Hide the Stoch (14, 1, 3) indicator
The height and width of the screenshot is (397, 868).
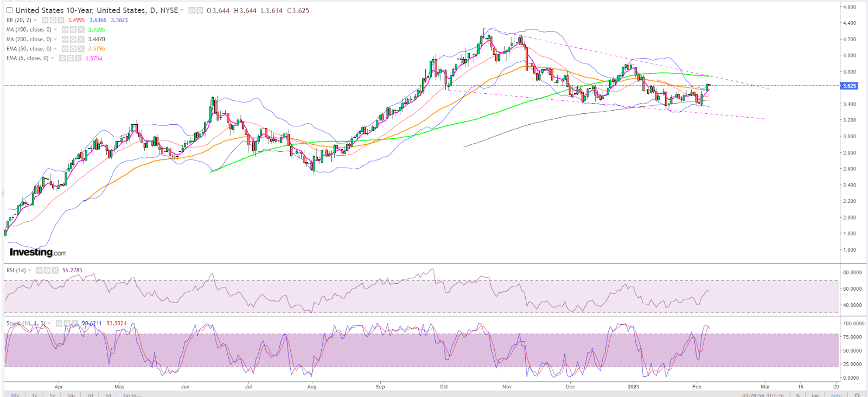[59, 323]
